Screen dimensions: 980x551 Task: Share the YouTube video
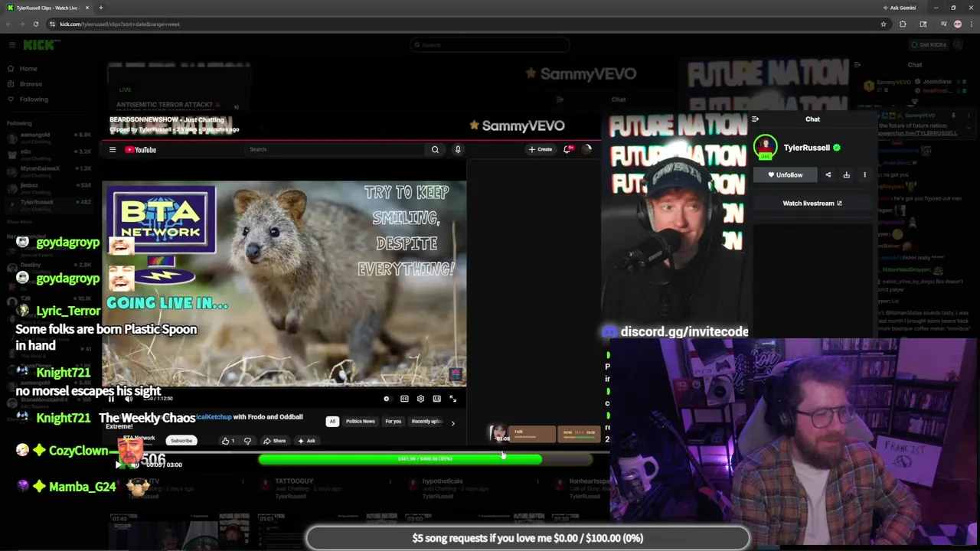coord(275,441)
